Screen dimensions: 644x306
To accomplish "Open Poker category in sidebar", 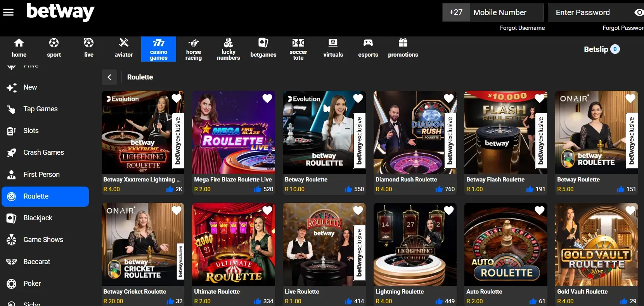I will (x=45, y=284).
